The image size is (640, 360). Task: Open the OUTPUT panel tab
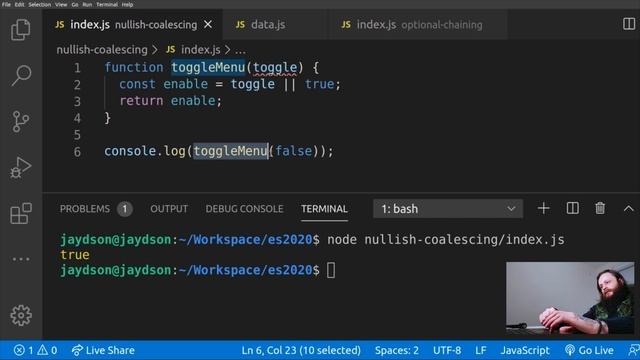point(169,209)
